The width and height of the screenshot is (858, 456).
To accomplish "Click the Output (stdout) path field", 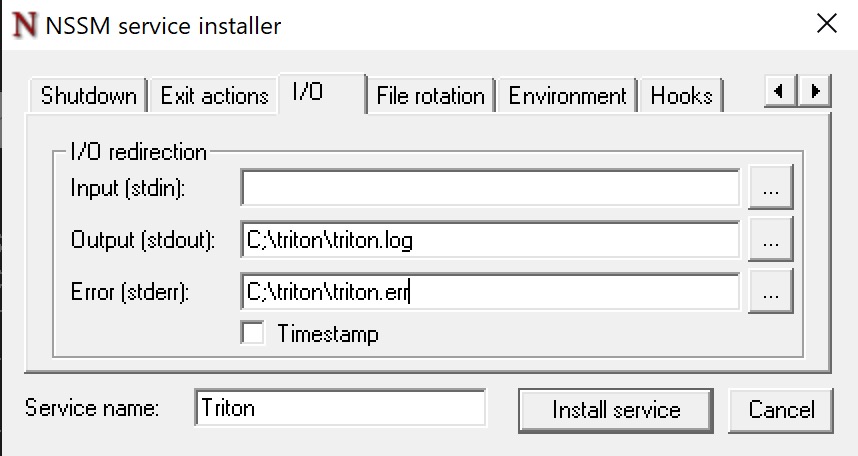I will pyautogui.click(x=489, y=240).
